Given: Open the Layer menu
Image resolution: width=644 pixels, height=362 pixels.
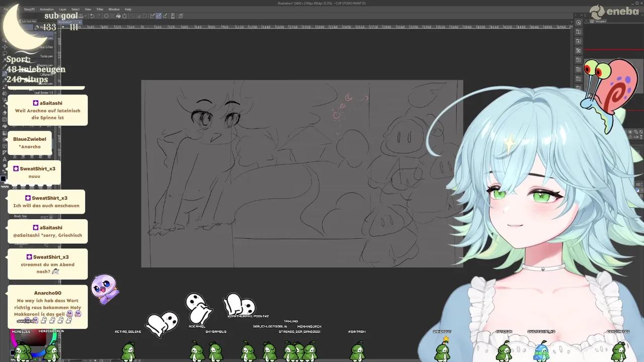Looking at the screenshot, I should tap(63, 10).
